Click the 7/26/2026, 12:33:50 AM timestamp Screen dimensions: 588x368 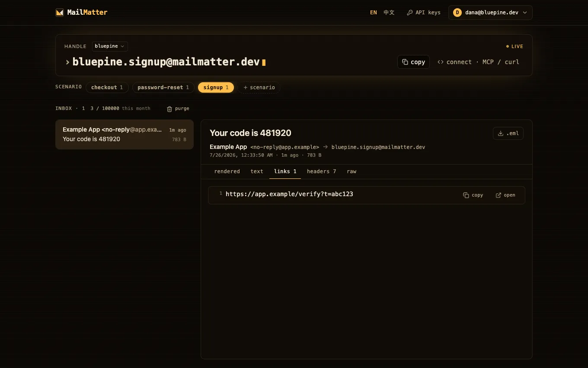(x=241, y=155)
